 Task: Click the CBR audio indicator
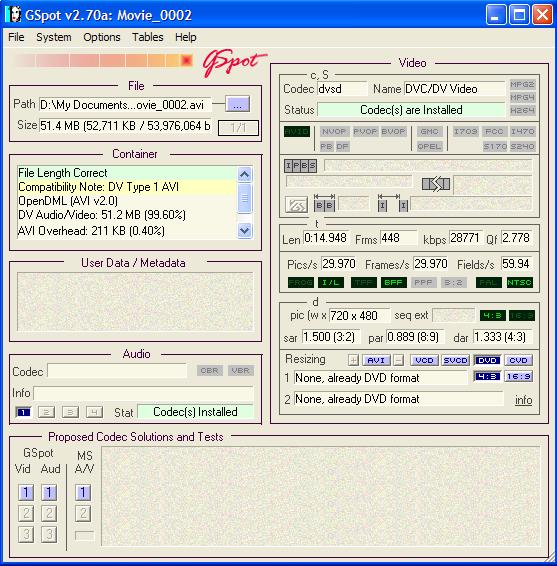[x=210, y=371]
